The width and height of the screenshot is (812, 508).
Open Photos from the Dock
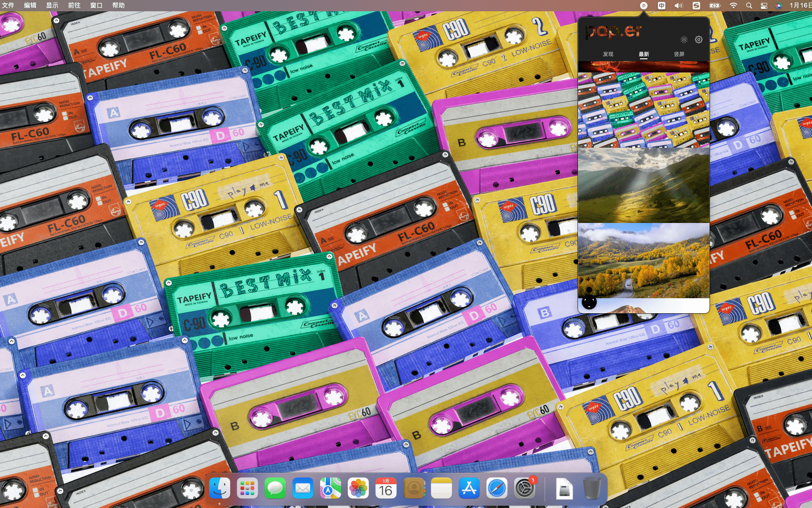click(x=358, y=488)
